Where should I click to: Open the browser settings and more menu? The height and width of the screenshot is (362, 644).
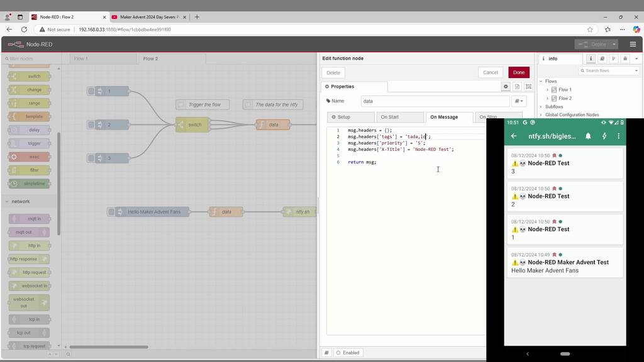pyautogui.click(x=622, y=30)
